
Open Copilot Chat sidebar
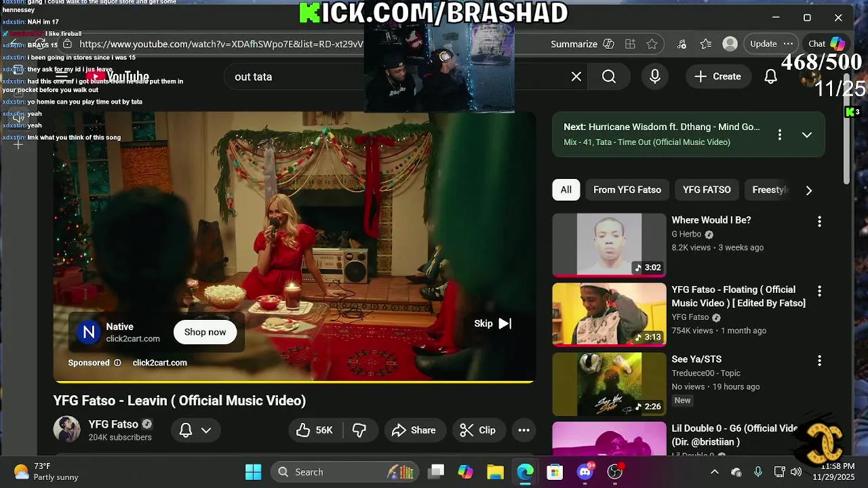pyautogui.click(x=827, y=43)
